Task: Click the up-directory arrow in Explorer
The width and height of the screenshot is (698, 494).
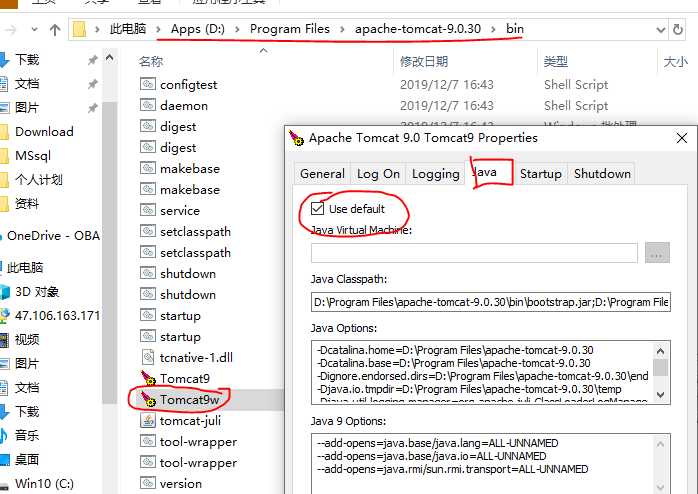Action: [x=55, y=30]
